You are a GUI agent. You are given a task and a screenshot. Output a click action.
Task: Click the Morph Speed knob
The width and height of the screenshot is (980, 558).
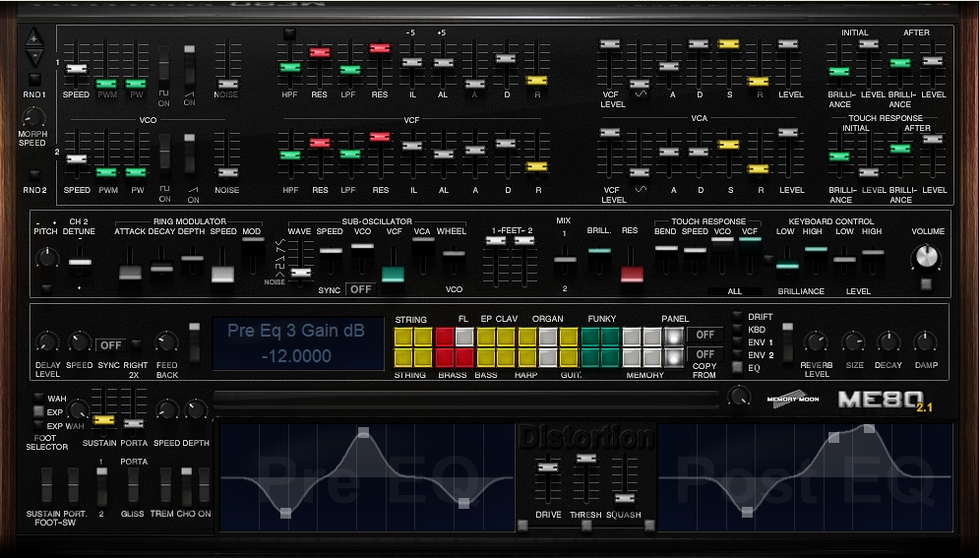pyautogui.click(x=34, y=117)
